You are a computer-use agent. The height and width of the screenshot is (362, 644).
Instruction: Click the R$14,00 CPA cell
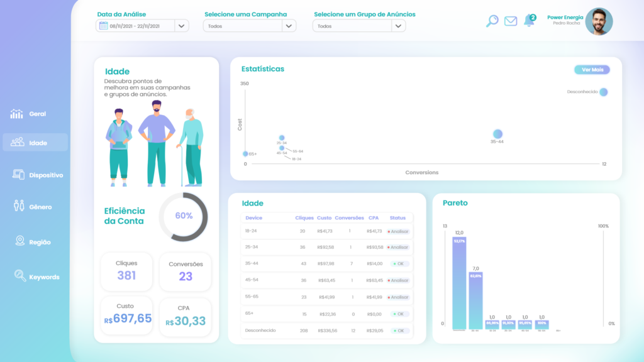point(375,264)
